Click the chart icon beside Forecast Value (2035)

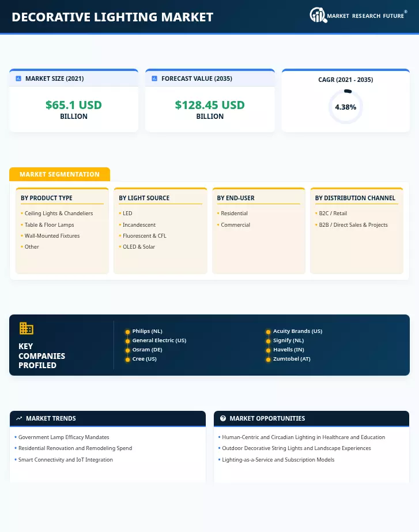tap(154, 78)
